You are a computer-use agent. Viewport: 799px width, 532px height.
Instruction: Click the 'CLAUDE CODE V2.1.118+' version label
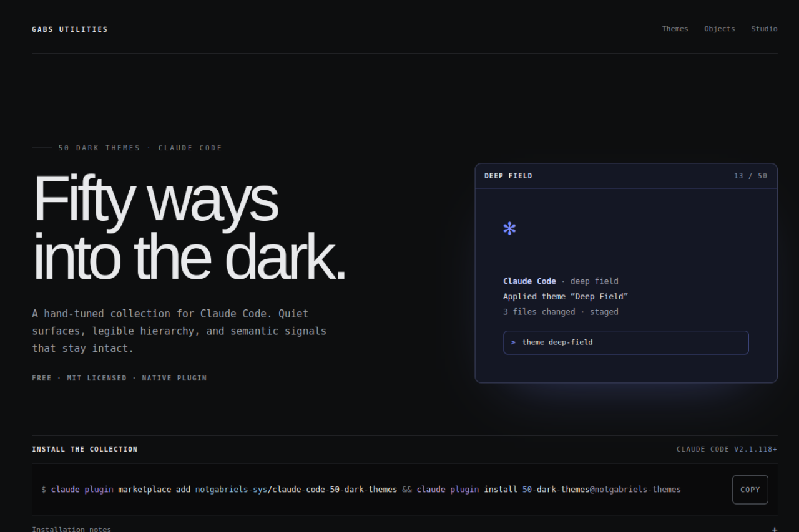[x=727, y=449]
